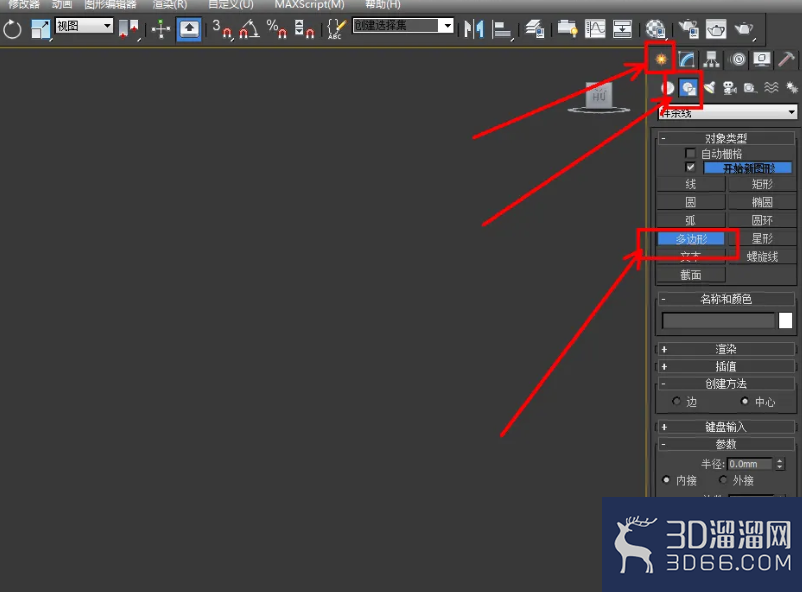Open the Layer Manager icon

coord(534,29)
